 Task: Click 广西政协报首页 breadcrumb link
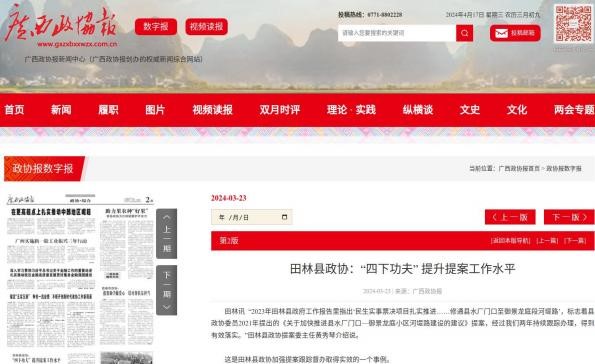click(519, 168)
